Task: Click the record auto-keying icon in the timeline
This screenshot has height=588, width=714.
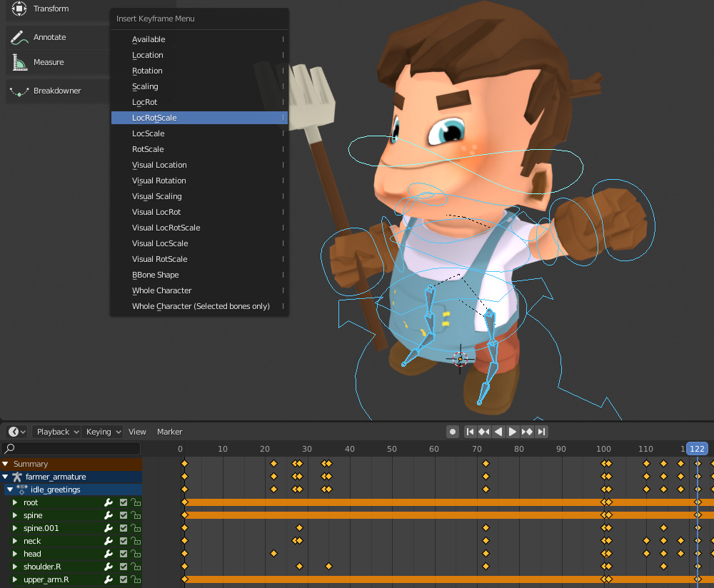Action: [453, 432]
